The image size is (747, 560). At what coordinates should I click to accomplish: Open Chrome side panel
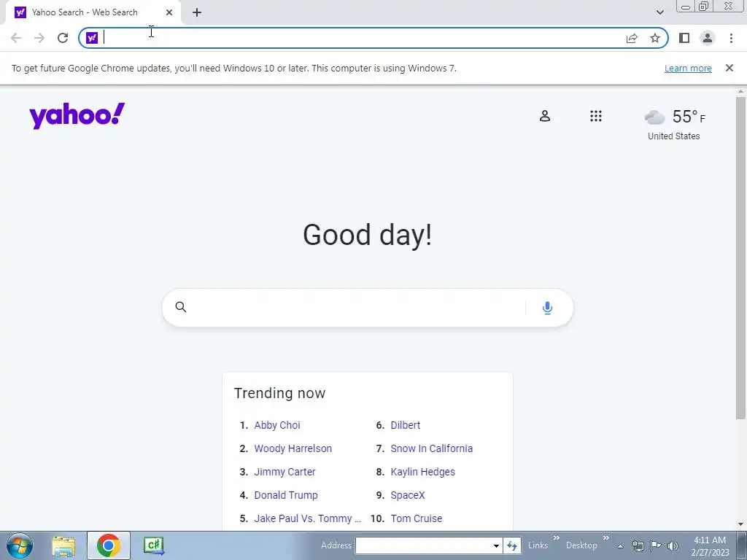point(684,38)
